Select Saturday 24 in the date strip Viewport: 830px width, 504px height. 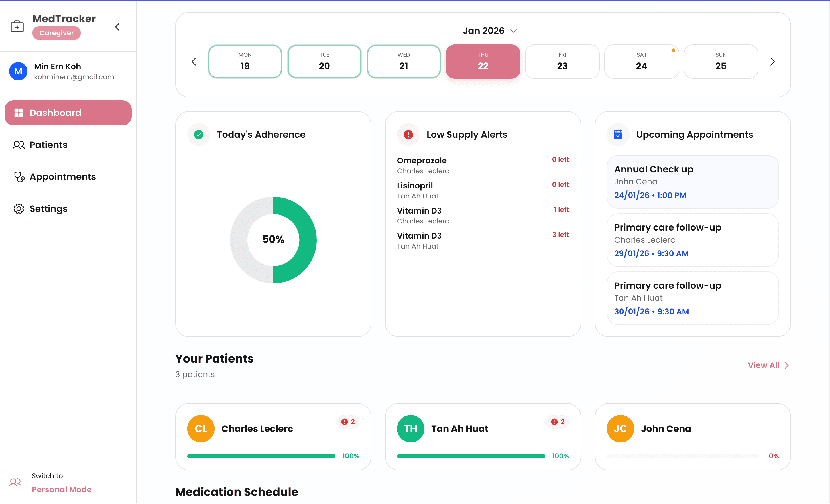pos(641,61)
